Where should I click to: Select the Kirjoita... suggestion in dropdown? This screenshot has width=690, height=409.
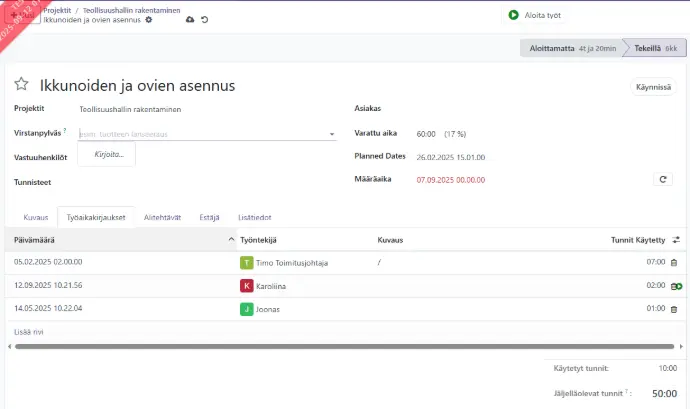(x=108, y=155)
